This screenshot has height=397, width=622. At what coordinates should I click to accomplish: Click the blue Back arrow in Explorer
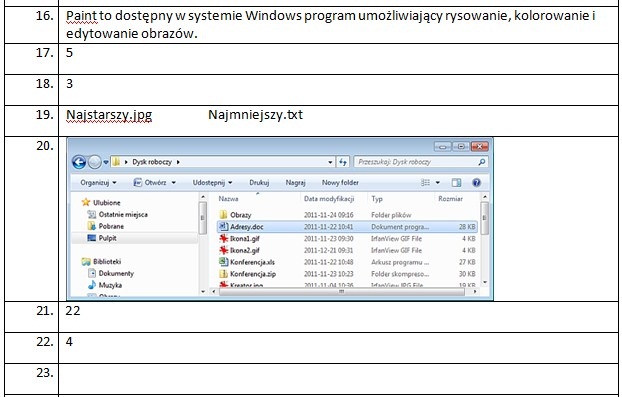pyautogui.click(x=79, y=162)
